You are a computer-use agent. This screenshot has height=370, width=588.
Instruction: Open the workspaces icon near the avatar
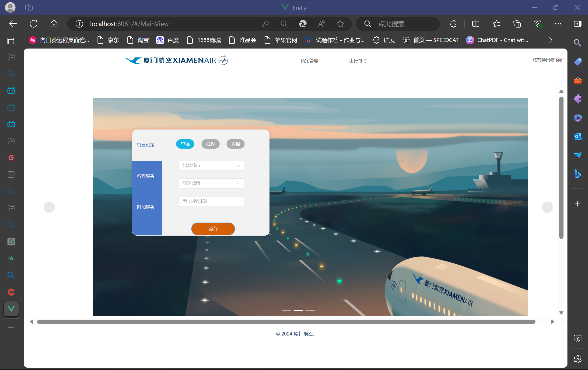click(29, 7)
